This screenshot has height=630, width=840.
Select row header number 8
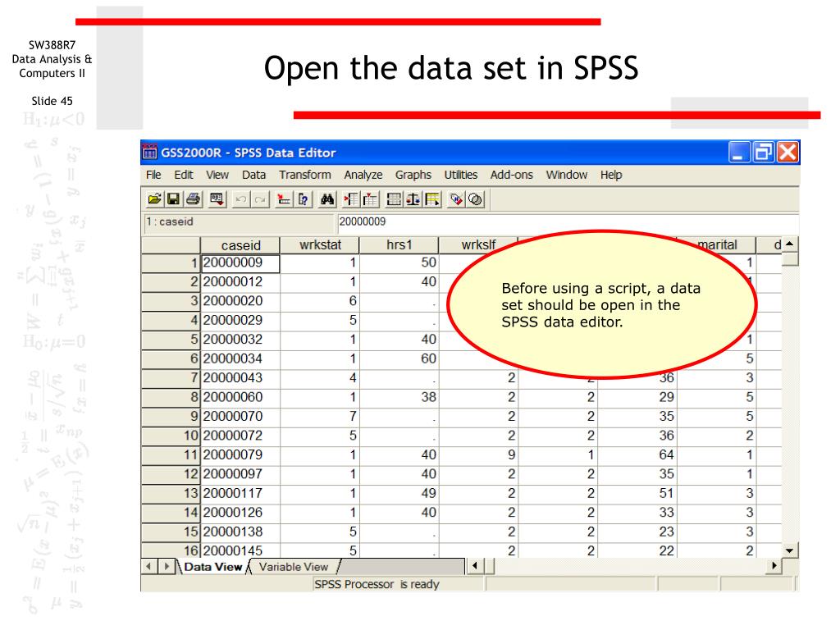171,398
